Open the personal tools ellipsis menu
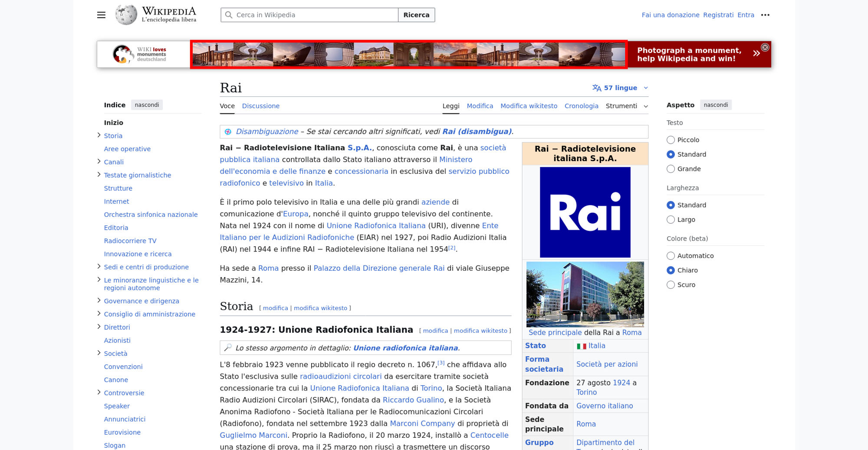The height and width of the screenshot is (450, 868). pyautogui.click(x=765, y=15)
